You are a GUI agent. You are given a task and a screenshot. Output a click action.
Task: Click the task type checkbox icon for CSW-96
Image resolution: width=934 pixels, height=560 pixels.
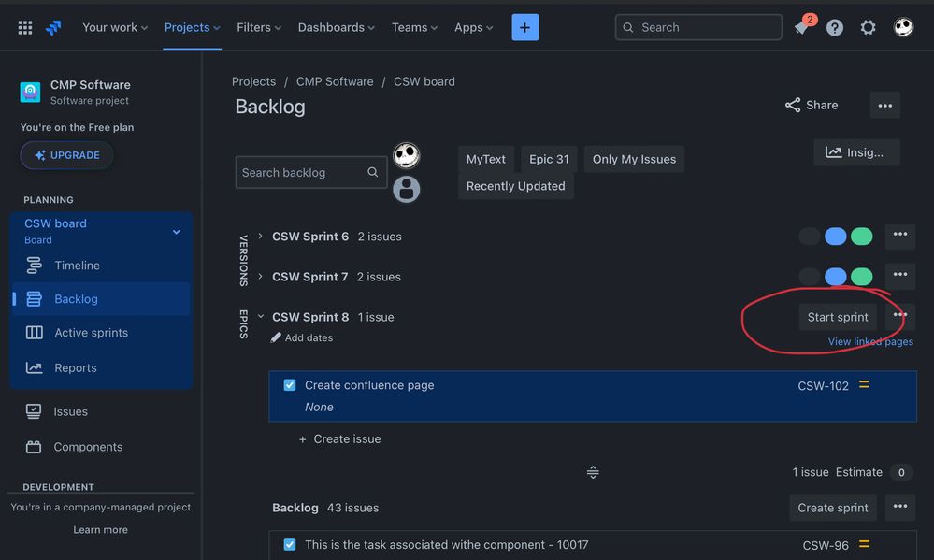coord(290,544)
